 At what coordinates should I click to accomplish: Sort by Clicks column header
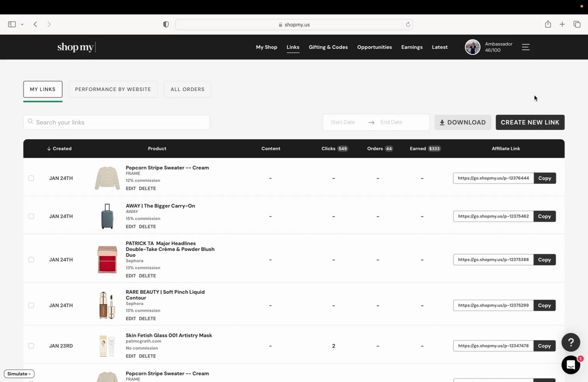point(334,148)
